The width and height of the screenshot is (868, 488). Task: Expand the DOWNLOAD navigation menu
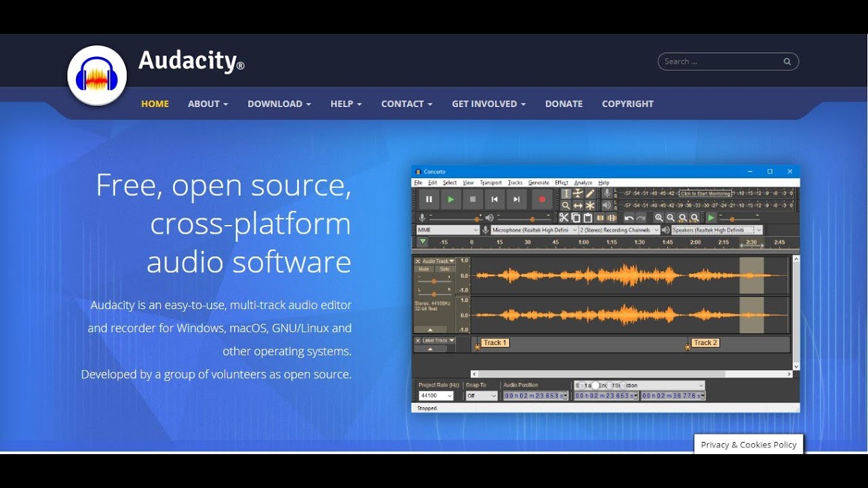[279, 104]
